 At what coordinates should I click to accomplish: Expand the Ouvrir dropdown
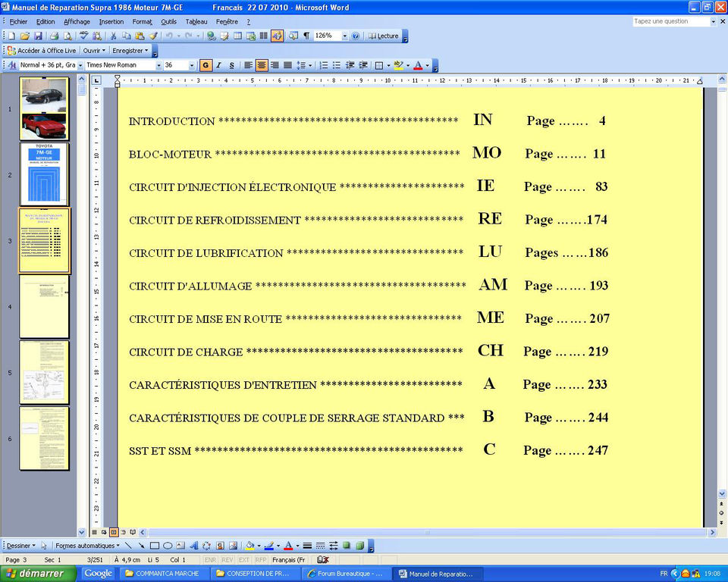point(94,51)
